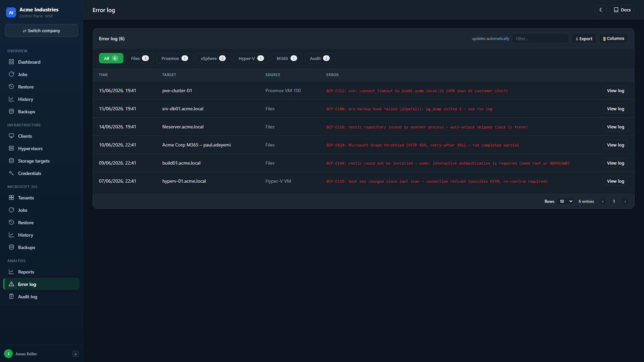The width and height of the screenshot is (644, 362).
Task: Collapse the sidebar with the chevron button
Action: click(x=75, y=354)
